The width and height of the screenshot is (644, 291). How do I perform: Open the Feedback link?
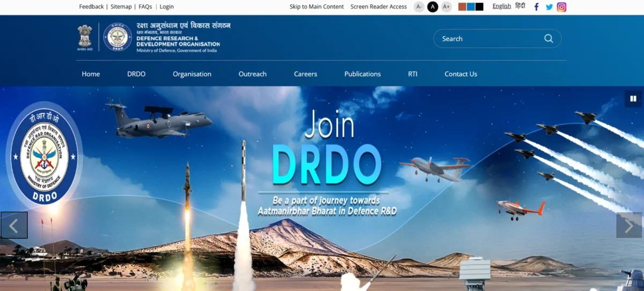tap(91, 6)
